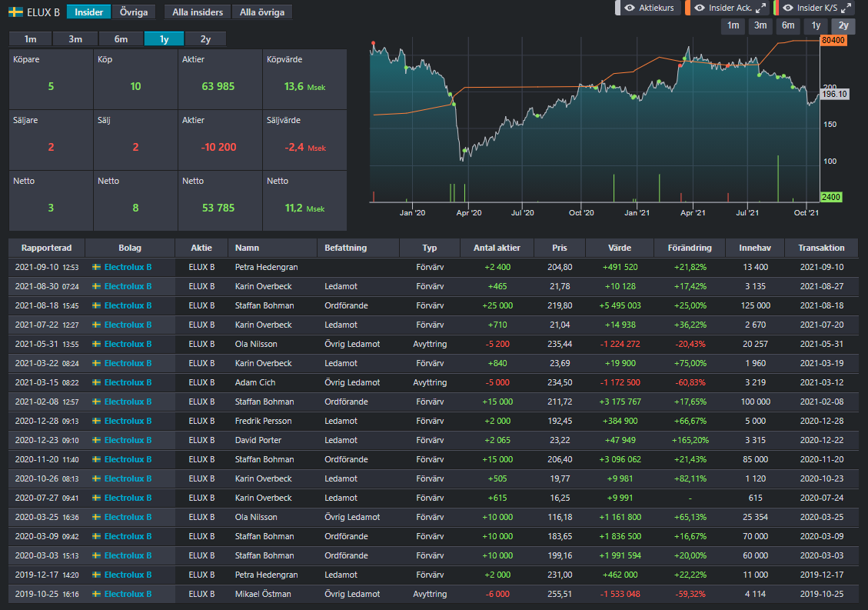Sort table by Bolag column
The image size is (868, 610).
[x=129, y=248]
